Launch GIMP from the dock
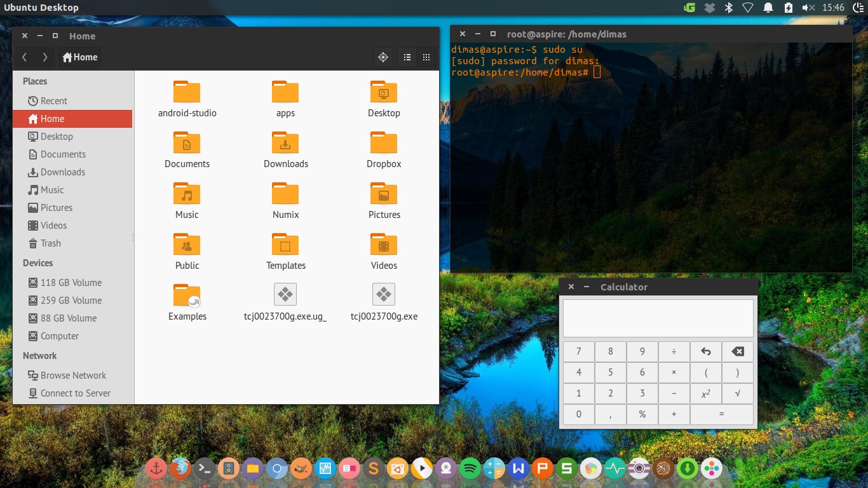This screenshot has height=488, width=868. pyautogui.click(x=301, y=468)
